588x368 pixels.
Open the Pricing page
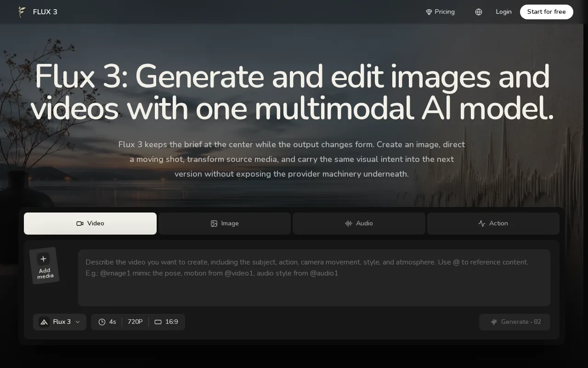pyautogui.click(x=440, y=12)
